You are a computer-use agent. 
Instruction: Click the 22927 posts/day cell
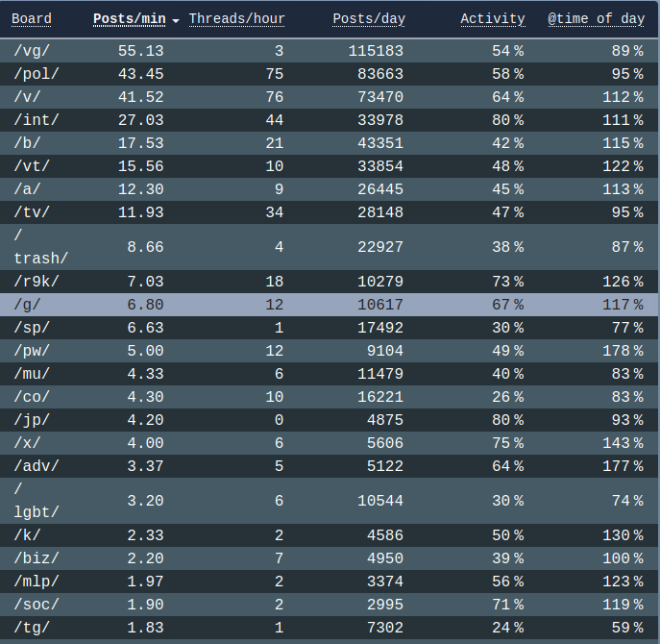click(380, 247)
